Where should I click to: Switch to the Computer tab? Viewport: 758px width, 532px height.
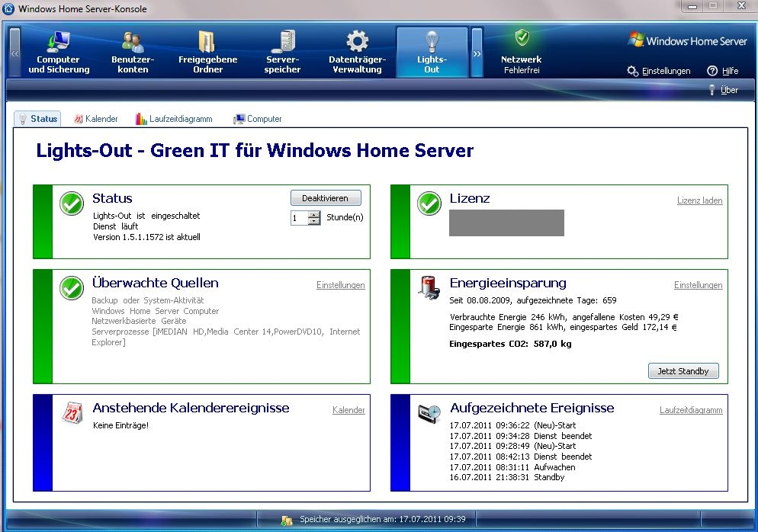pyautogui.click(x=257, y=119)
